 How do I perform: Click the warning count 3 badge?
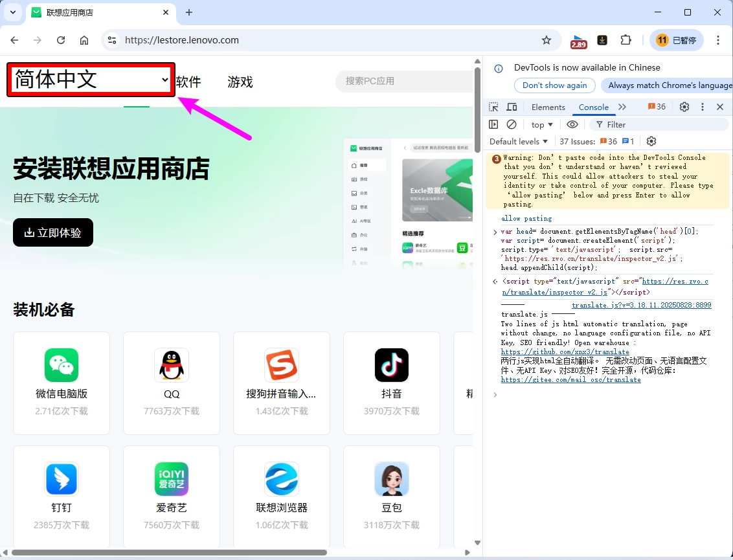497,159
